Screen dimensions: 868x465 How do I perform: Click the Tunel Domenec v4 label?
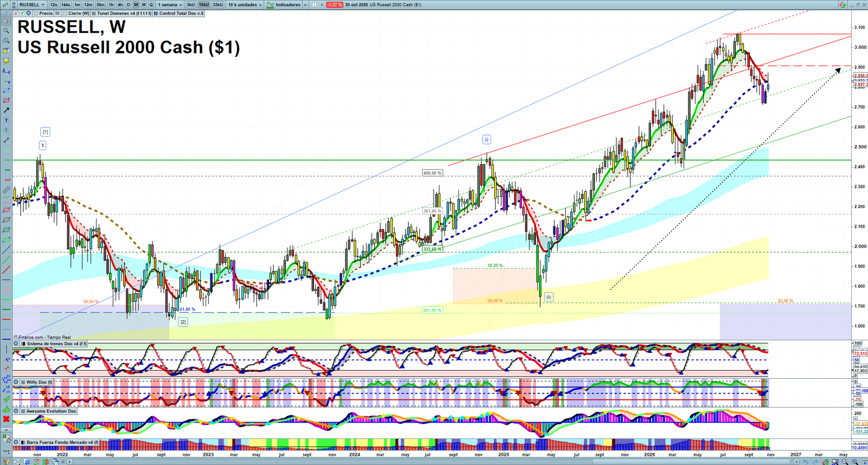[x=124, y=14]
